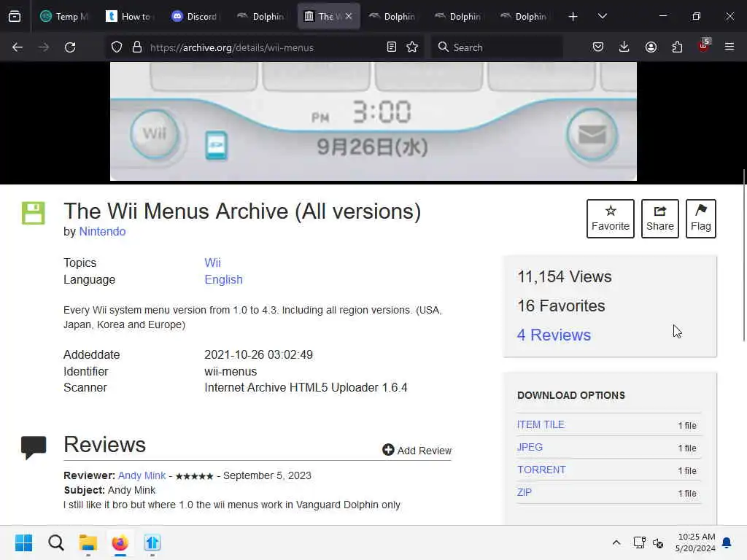Switch to the Discord tab
The width and height of the screenshot is (747, 560).
point(194,16)
